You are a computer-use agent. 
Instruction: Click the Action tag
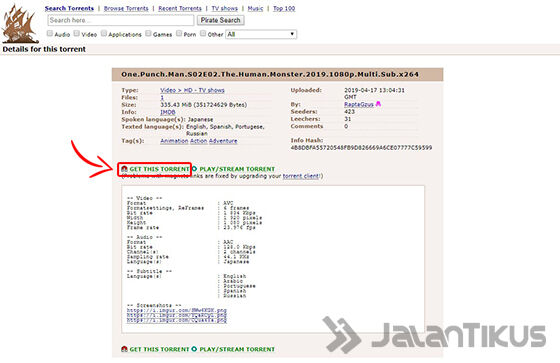point(199,141)
